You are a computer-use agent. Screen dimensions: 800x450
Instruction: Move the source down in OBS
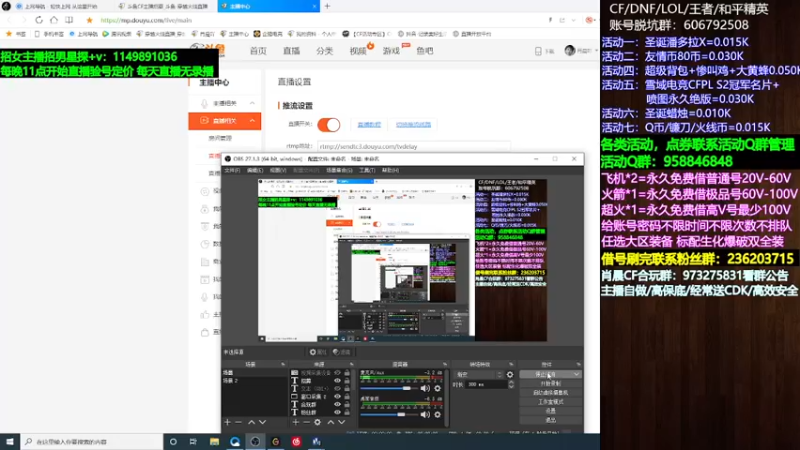[341, 422]
